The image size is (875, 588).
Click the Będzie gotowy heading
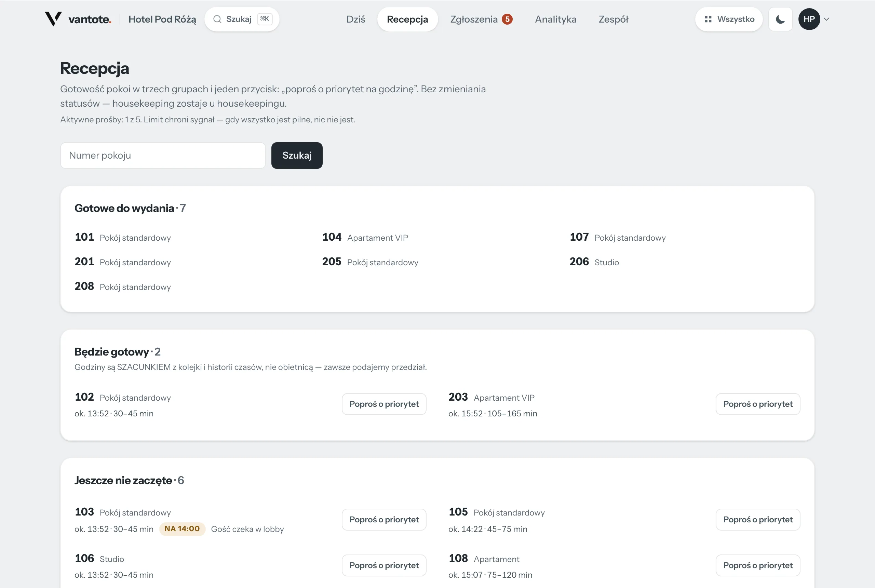click(x=117, y=352)
